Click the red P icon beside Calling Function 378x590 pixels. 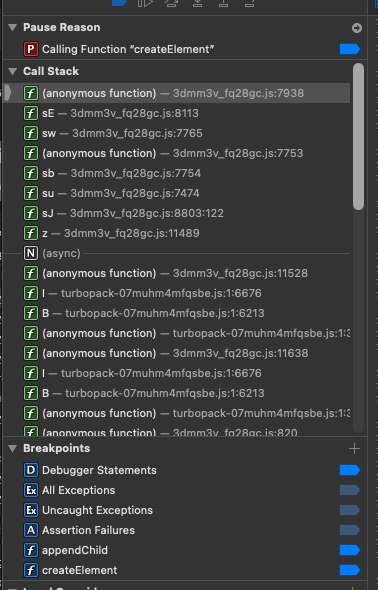pyautogui.click(x=31, y=49)
